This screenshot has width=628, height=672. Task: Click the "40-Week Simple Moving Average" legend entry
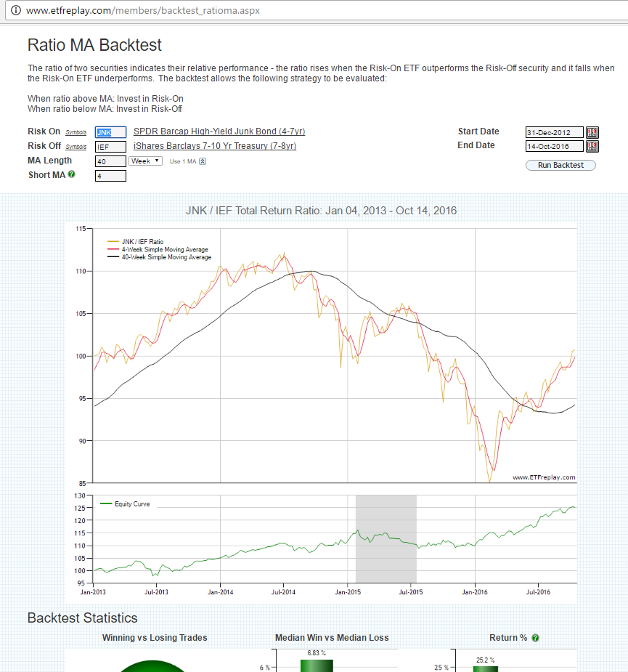tap(159, 257)
